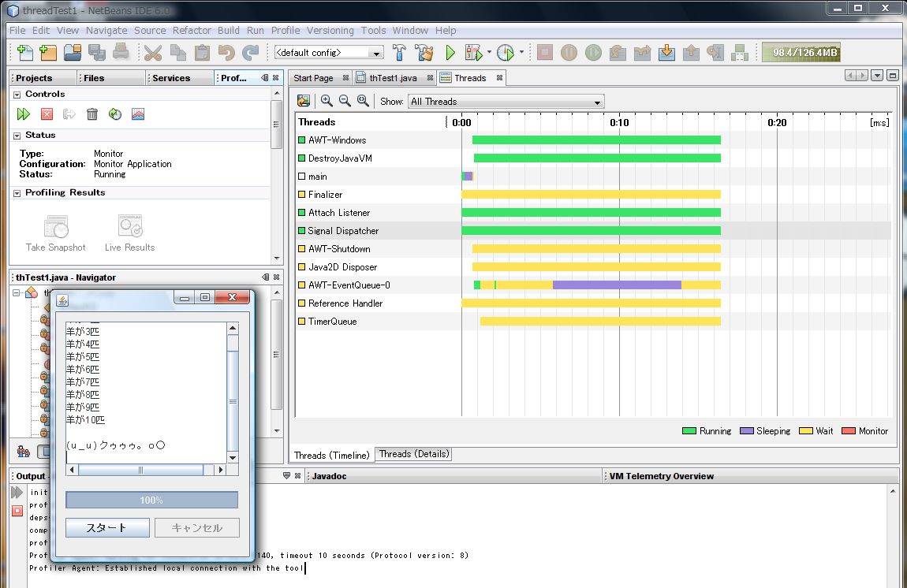This screenshot has height=588, width=907.
Task: Switch to the thTest1.java editor tab
Action: (393, 78)
